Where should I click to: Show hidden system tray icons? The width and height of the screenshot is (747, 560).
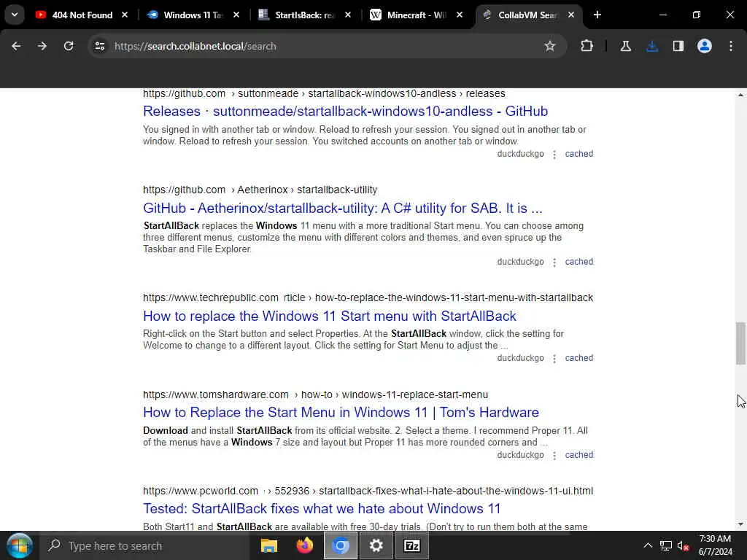(x=648, y=545)
